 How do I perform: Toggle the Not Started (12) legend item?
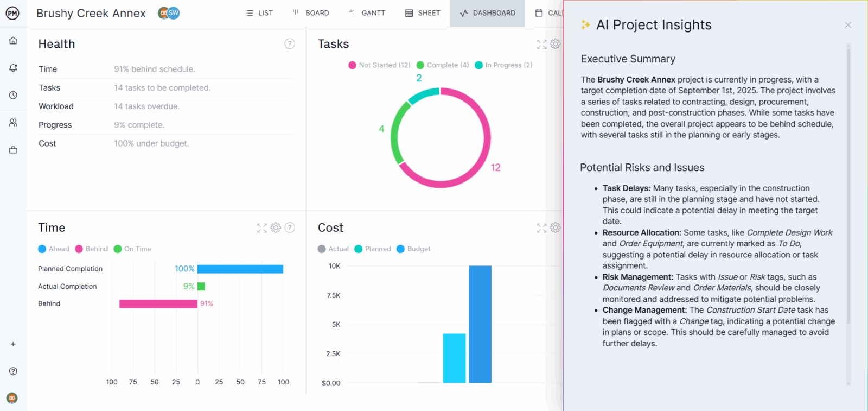click(x=379, y=65)
